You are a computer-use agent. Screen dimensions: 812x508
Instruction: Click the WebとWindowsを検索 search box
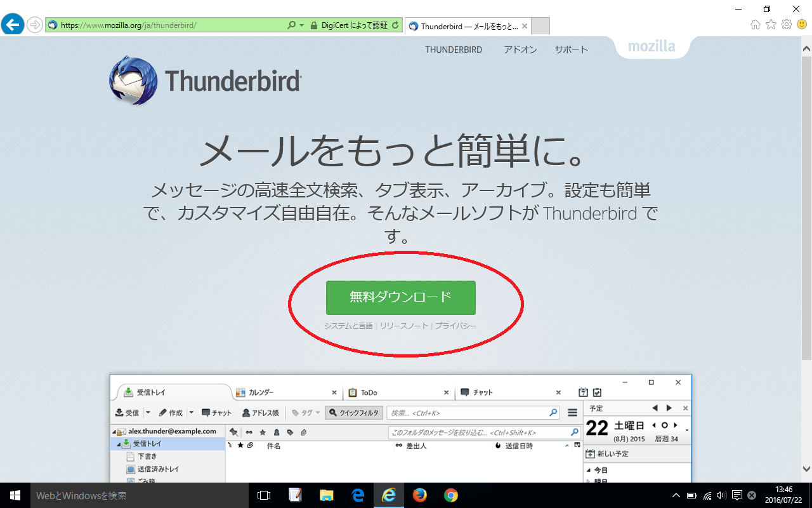point(139,495)
